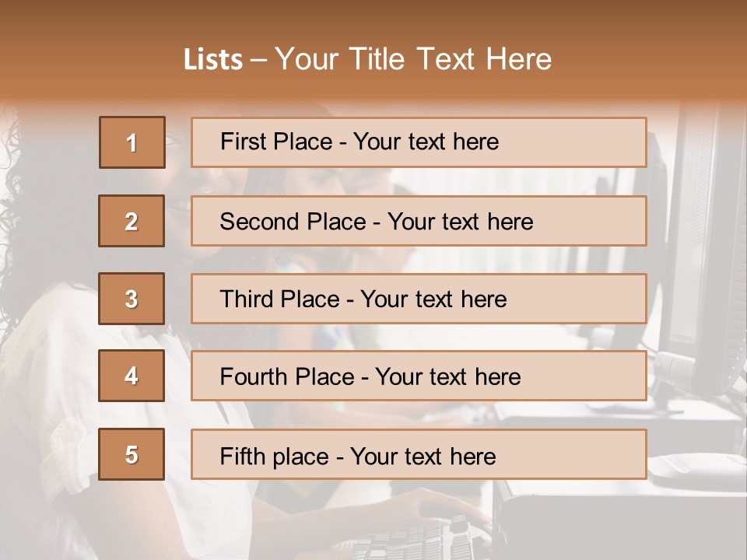Click the number 5 box

(132, 454)
